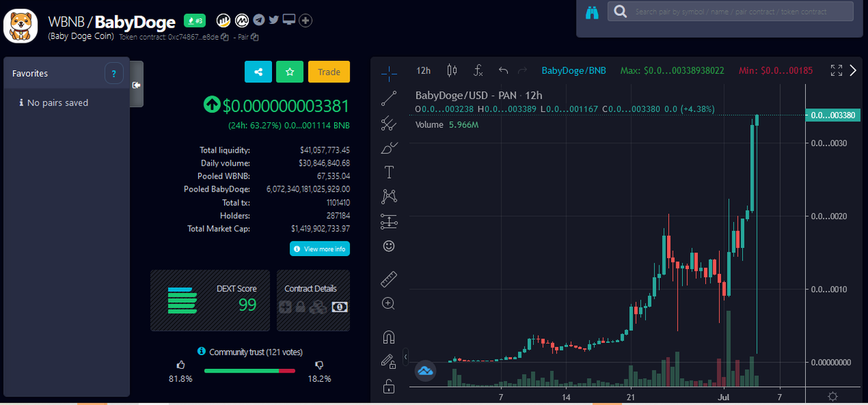This screenshot has width=868, height=405.
Task: Select the text annotation tool
Action: pos(388,171)
